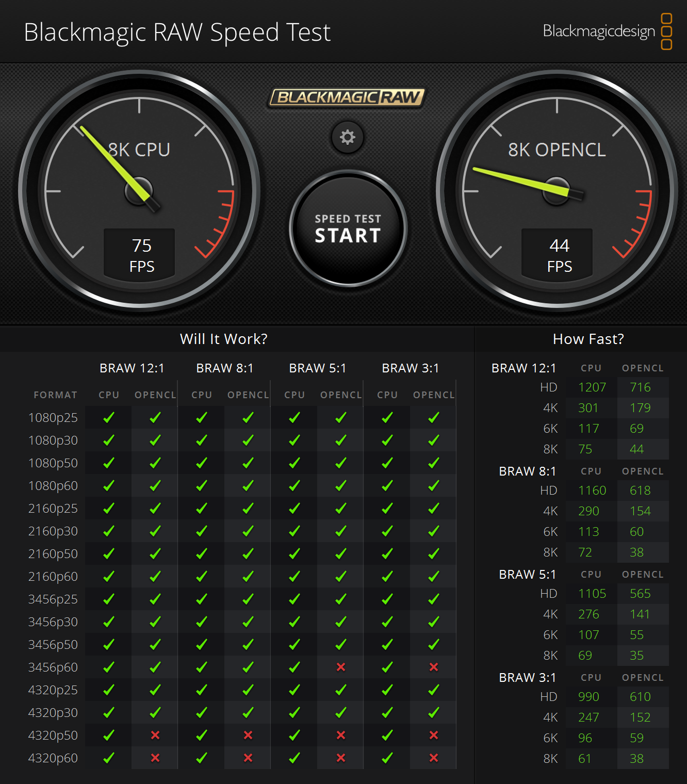Click the checkmark for 2160p60 BRAW 3:1 OpenCL

(x=434, y=576)
